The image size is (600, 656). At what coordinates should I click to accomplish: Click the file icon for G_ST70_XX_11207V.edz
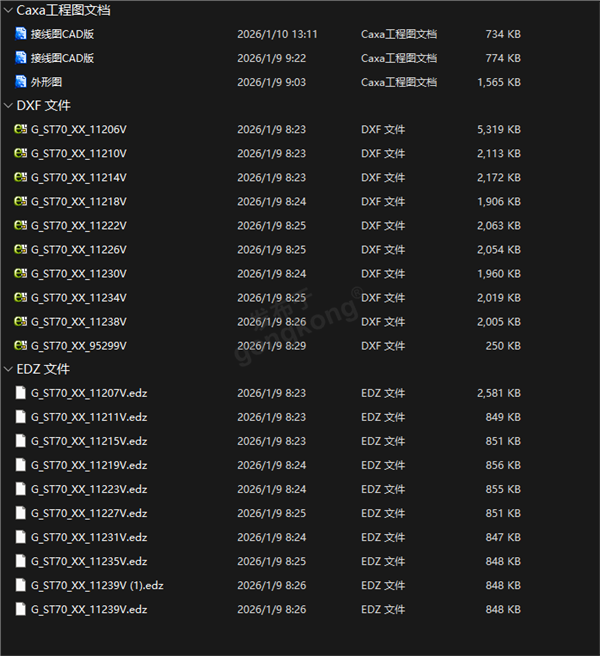20,393
